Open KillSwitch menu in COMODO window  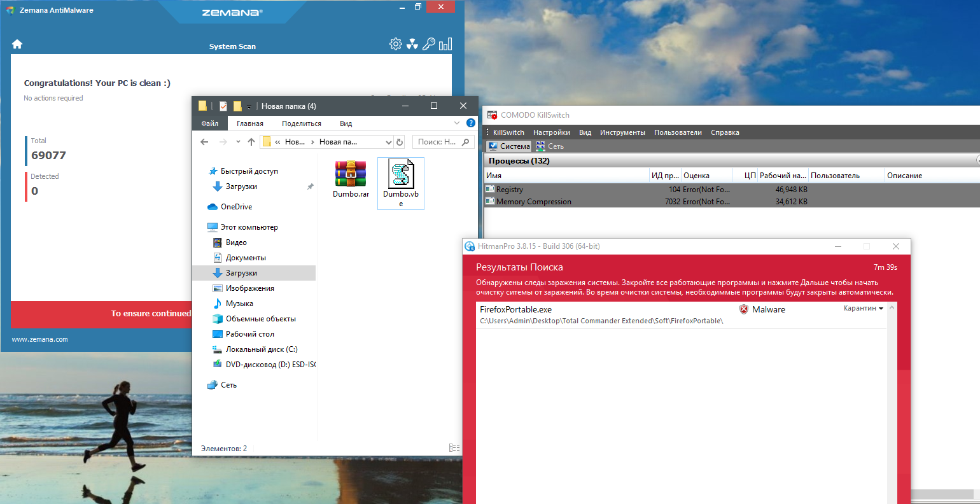click(x=508, y=132)
